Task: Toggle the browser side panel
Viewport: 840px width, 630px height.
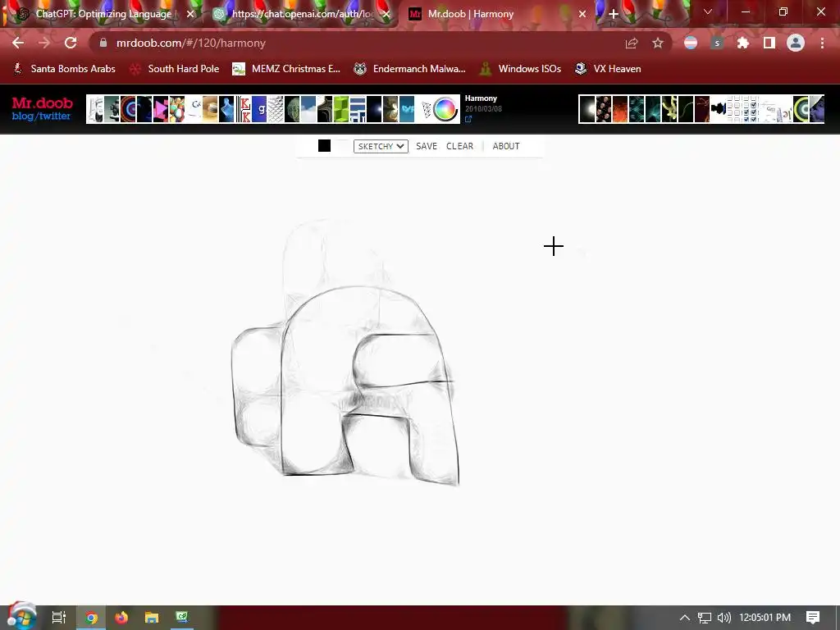Action: point(769,43)
